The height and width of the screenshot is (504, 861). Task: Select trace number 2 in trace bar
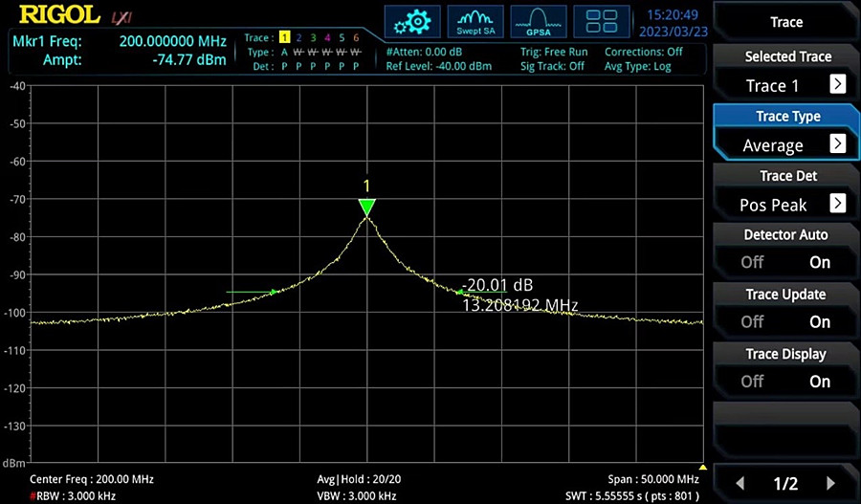click(x=298, y=37)
